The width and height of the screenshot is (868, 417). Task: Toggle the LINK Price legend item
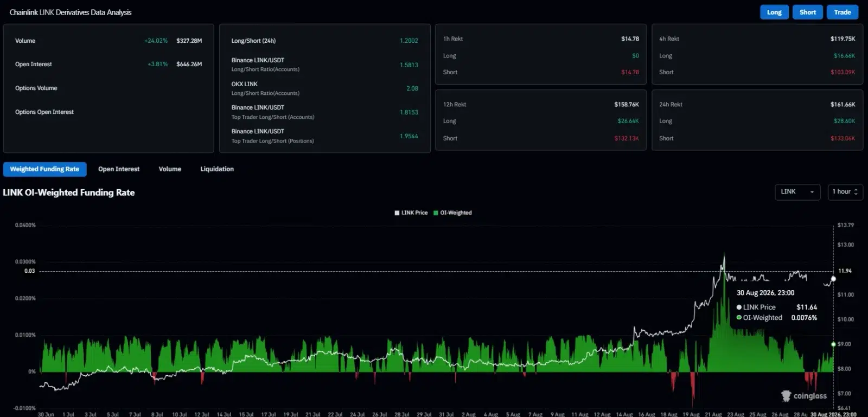point(411,213)
